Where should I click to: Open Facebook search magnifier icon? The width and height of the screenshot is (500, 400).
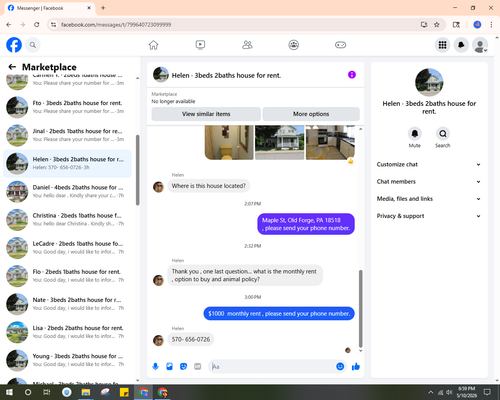(33, 45)
